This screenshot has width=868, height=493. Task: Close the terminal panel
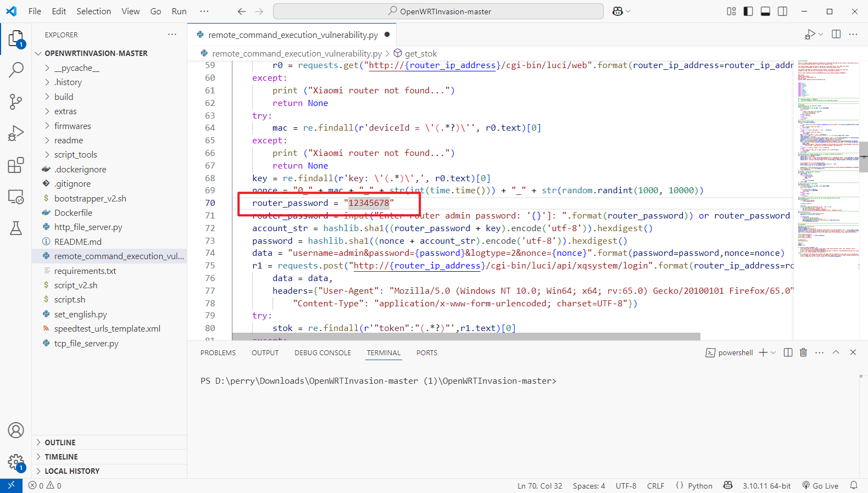(853, 352)
